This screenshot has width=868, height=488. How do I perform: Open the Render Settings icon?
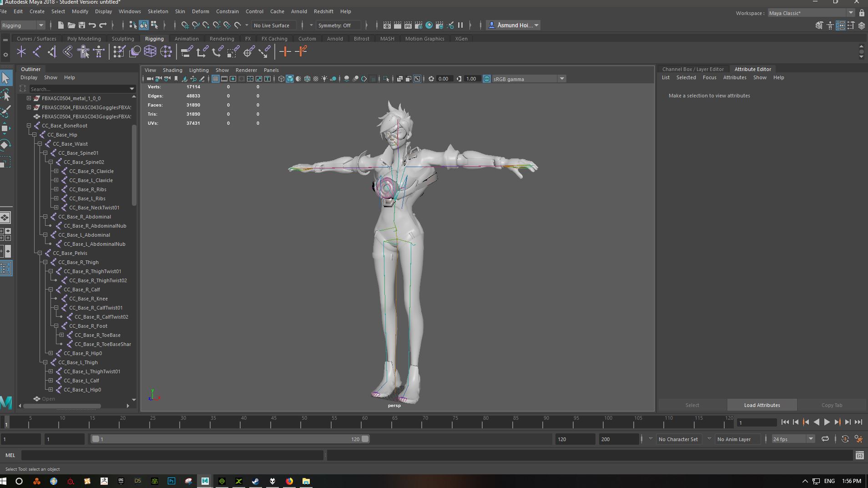click(419, 25)
